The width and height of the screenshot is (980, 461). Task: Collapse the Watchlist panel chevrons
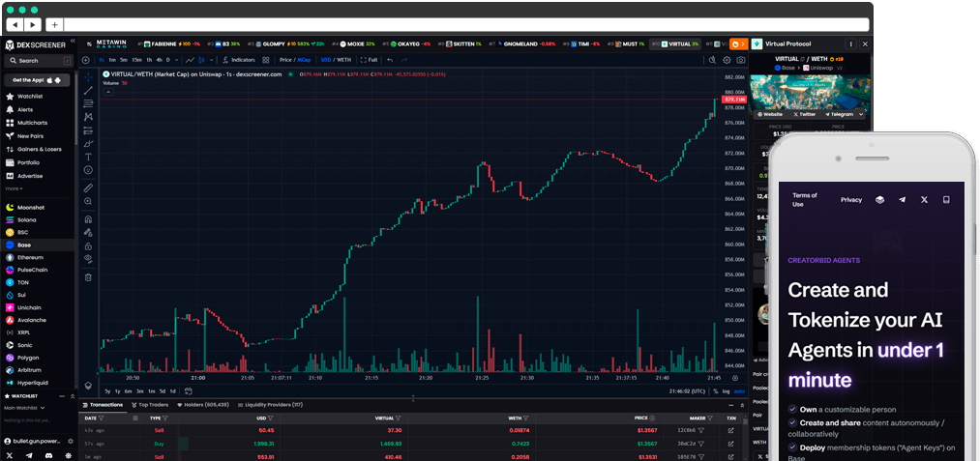coord(72,396)
